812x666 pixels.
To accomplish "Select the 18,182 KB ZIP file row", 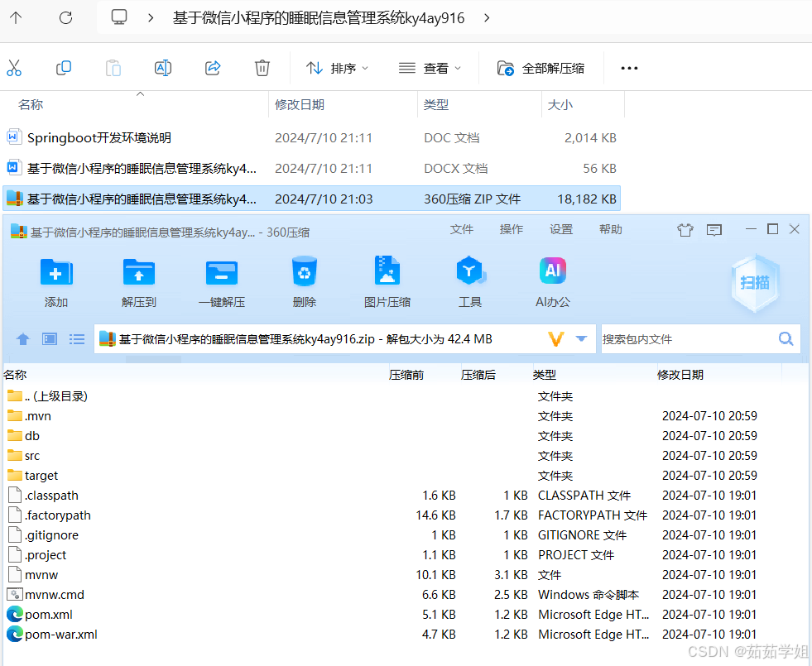I will point(312,199).
